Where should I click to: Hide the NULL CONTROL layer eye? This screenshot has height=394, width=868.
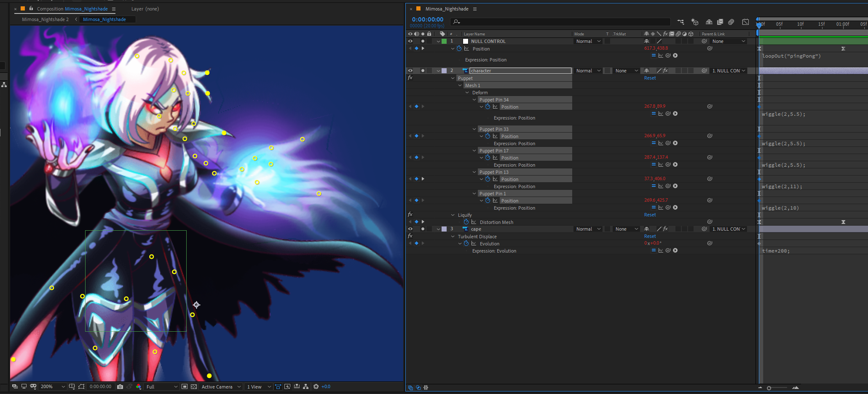(x=410, y=41)
